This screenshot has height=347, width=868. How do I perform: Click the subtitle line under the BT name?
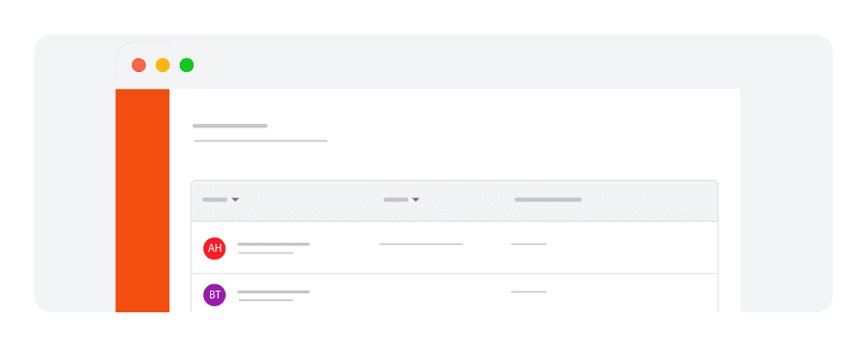pos(266,300)
